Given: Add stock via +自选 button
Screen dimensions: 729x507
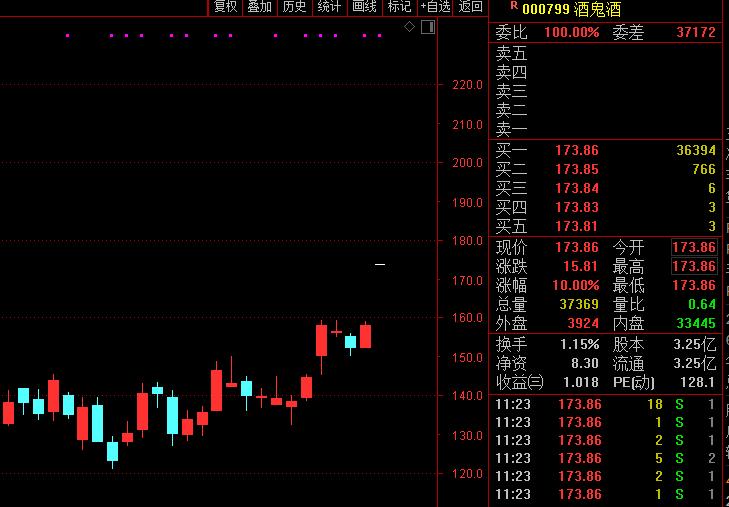Looking at the screenshot, I should tap(435, 7).
